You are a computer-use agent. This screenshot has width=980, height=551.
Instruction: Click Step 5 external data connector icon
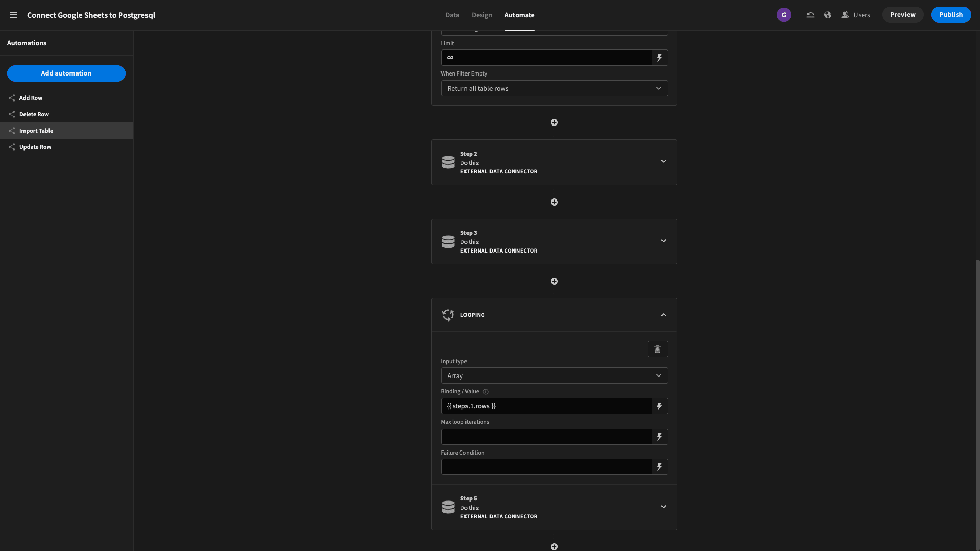pyautogui.click(x=447, y=506)
